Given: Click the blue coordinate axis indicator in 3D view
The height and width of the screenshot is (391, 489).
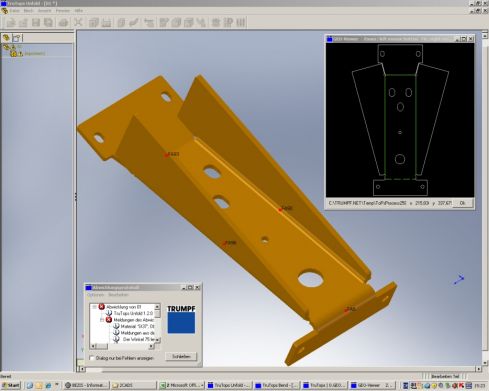Looking at the screenshot, I should (459, 280).
